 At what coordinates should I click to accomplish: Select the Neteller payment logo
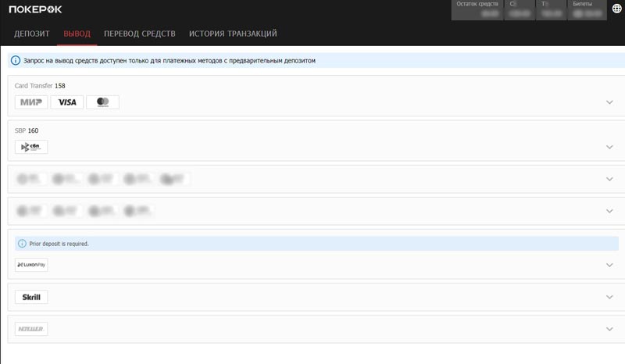point(31,330)
